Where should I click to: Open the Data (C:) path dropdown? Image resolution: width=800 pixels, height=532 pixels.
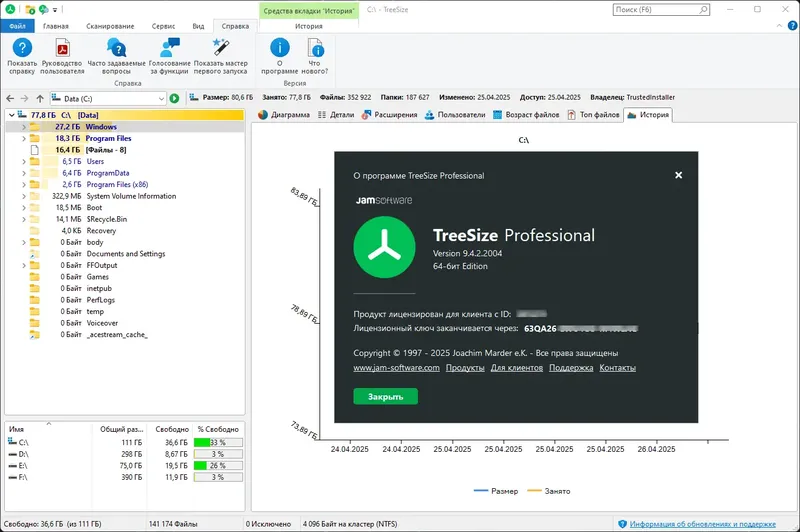point(161,98)
